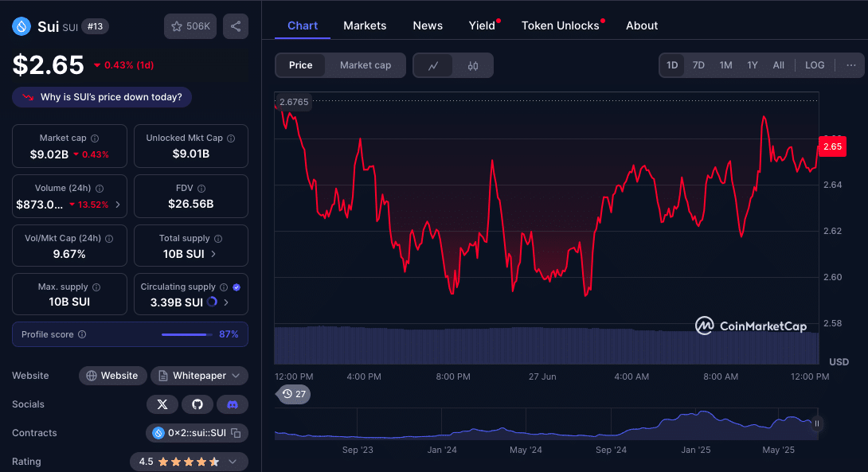Click Unlocked Mkt Cap info icon
Screen dimensions: 868x472
231,138
